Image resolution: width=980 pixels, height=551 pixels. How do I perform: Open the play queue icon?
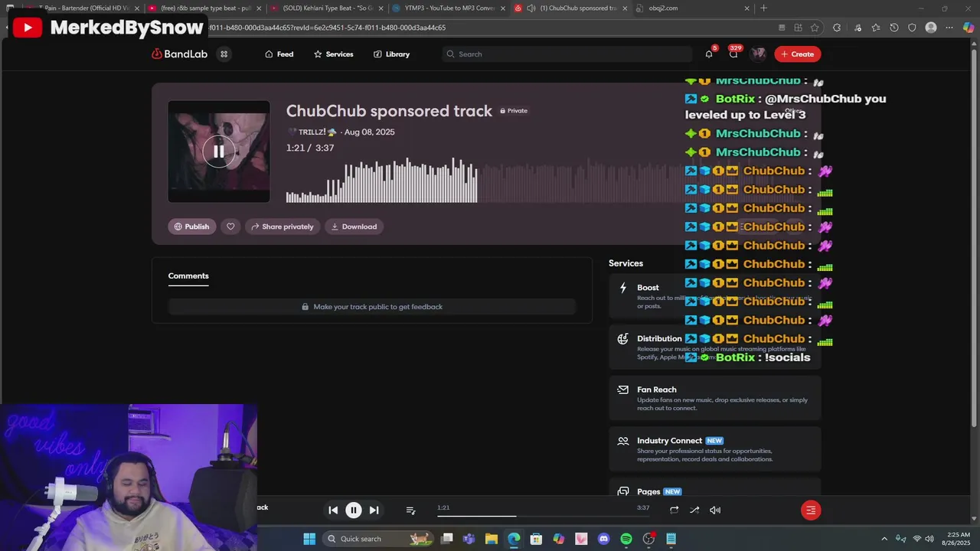click(x=410, y=510)
